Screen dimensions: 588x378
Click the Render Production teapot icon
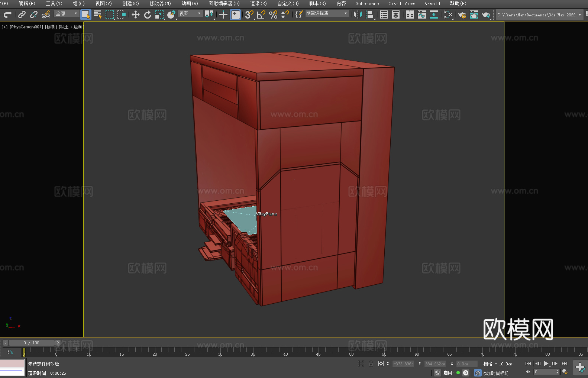[x=486, y=14]
